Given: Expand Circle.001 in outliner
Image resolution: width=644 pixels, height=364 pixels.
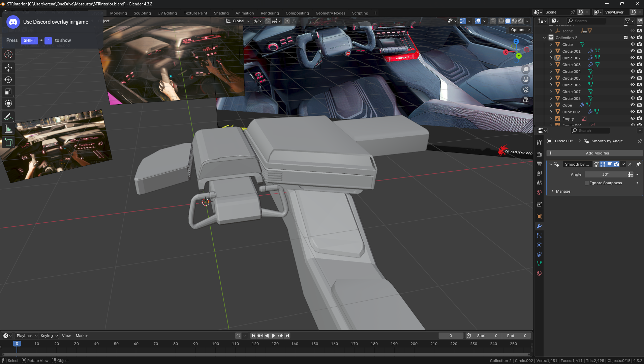Looking at the screenshot, I should (551, 51).
